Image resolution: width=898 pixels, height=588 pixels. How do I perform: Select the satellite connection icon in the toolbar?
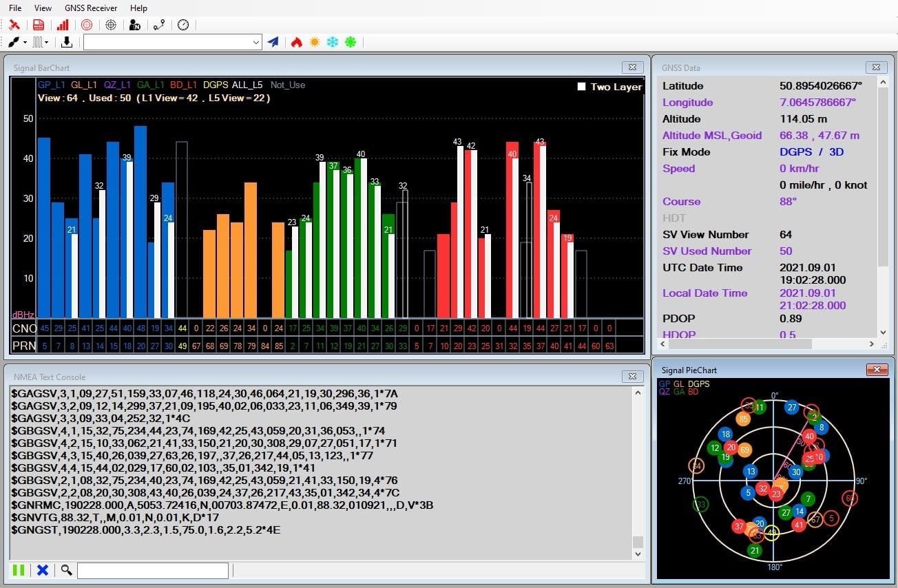[15, 25]
